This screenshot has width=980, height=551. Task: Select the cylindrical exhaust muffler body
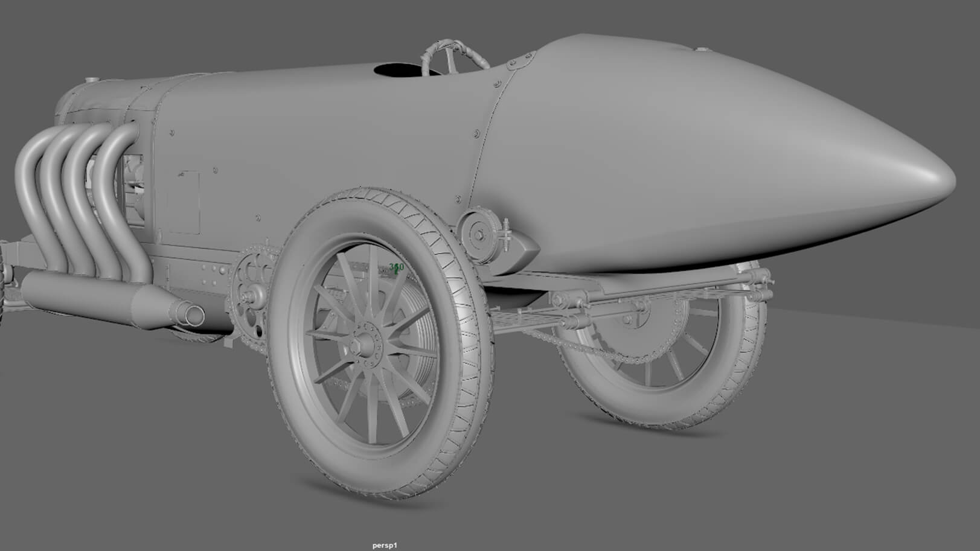(x=91, y=296)
